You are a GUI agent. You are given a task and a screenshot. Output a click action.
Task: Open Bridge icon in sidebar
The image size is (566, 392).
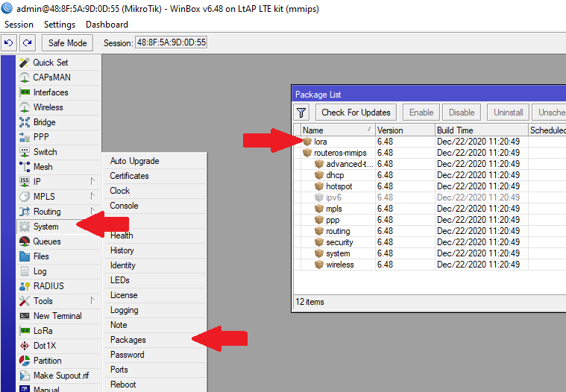point(24,122)
